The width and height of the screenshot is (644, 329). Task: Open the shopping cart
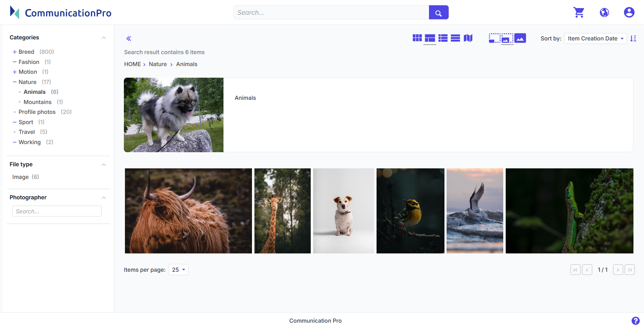579,12
